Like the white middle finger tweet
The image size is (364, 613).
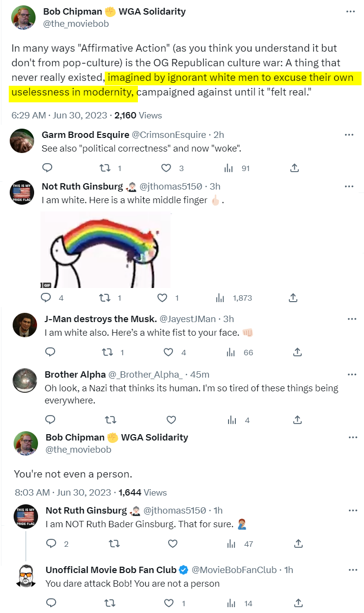coord(162,298)
